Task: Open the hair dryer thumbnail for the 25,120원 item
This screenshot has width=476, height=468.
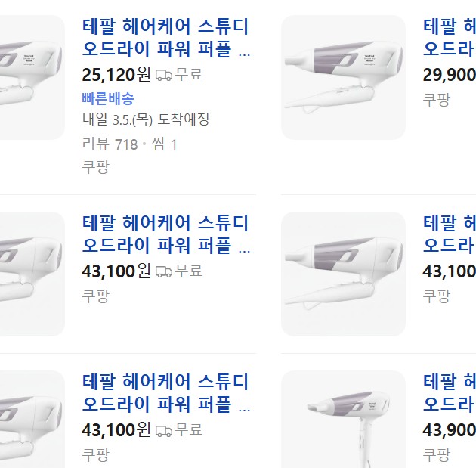Action: coord(32,76)
